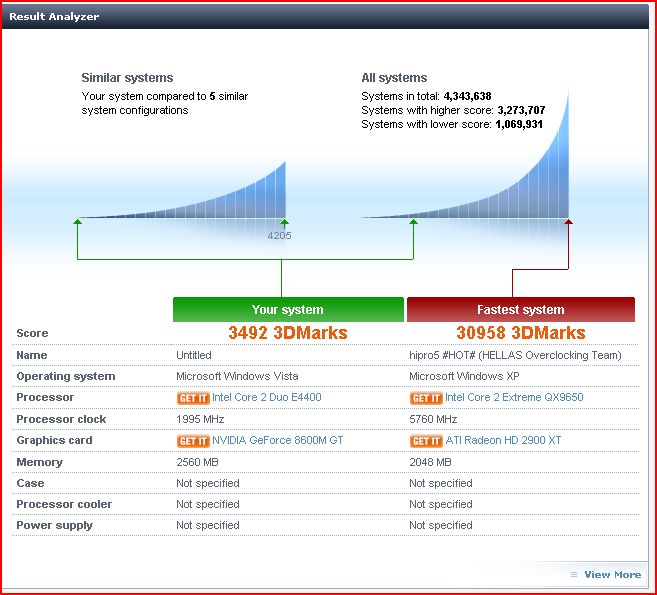Click the green arrow marker on All systems chart

point(414,222)
